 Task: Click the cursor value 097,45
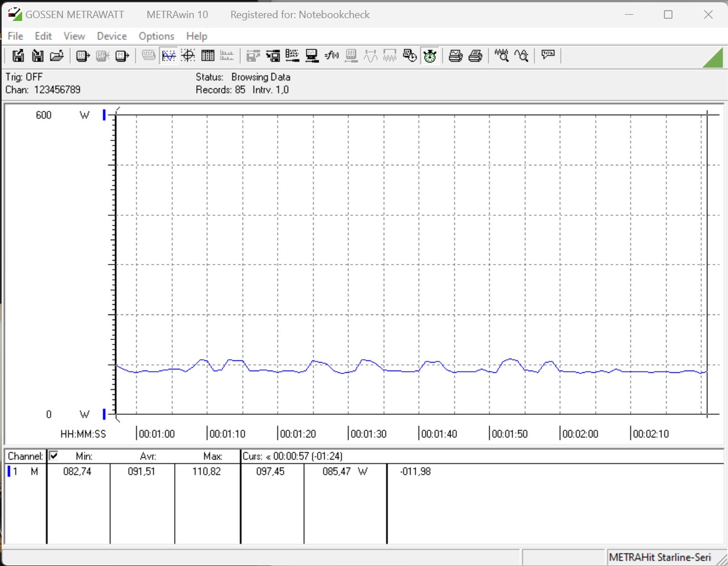tap(270, 471)
